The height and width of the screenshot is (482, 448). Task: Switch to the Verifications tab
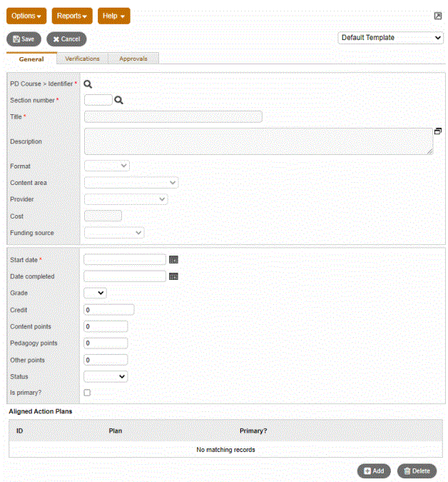pyautogui.click(x=82, y=59)
